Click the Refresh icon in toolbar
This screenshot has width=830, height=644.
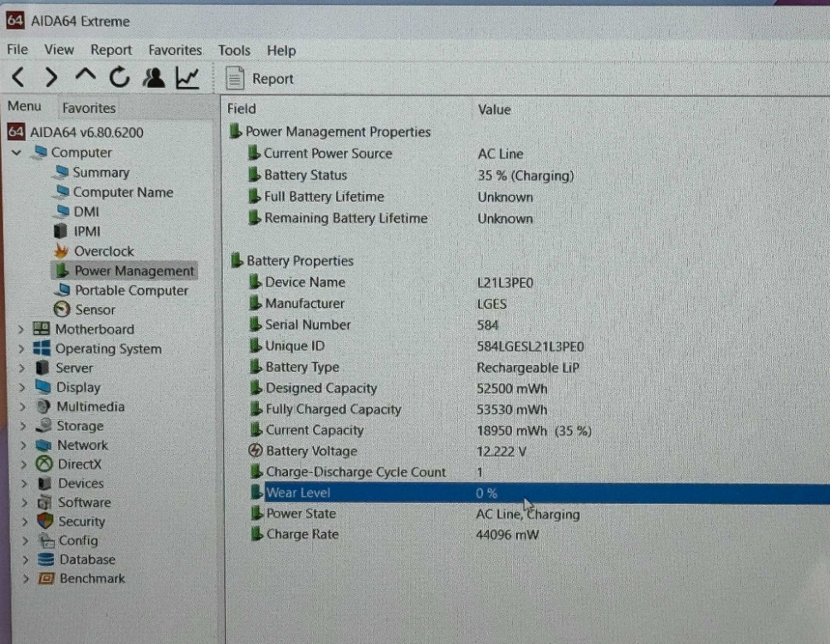120,79
